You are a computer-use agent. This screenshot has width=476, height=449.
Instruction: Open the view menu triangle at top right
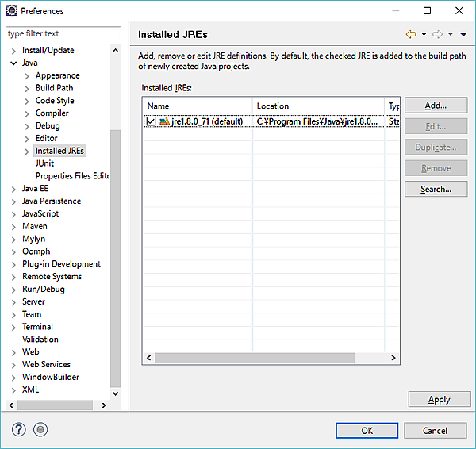[464, 34]
